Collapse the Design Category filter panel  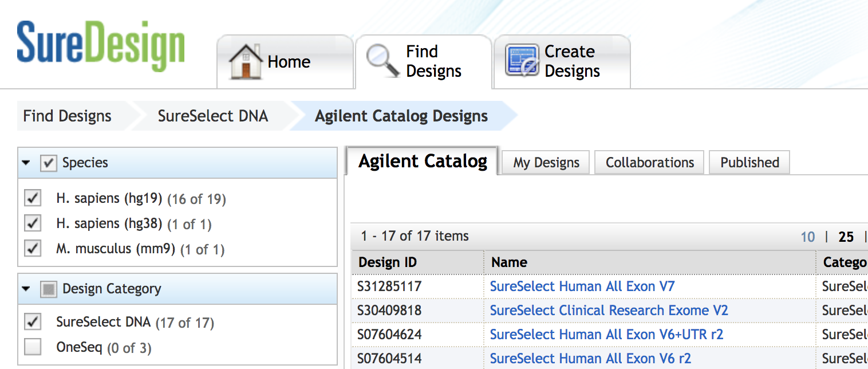click(x=26, y=289)
